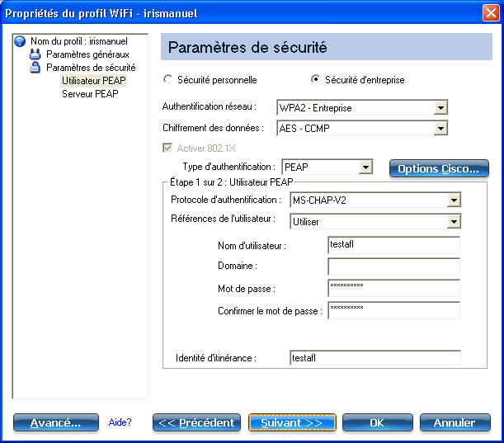504x443 pixels.
Task: Click the Mot de passe field
Action: click(x=393, y=288)
